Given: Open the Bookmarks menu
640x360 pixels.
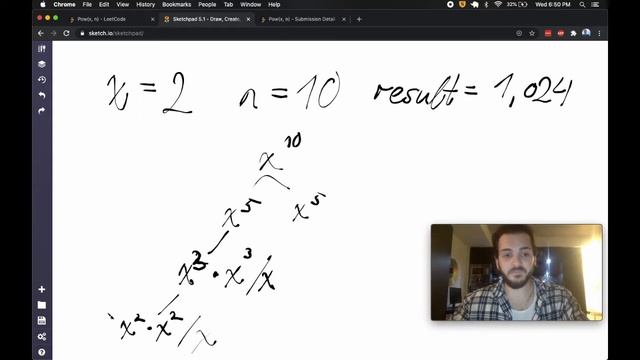Looking at the screenshot, I should pyautogui.click(x=176, y=4).
